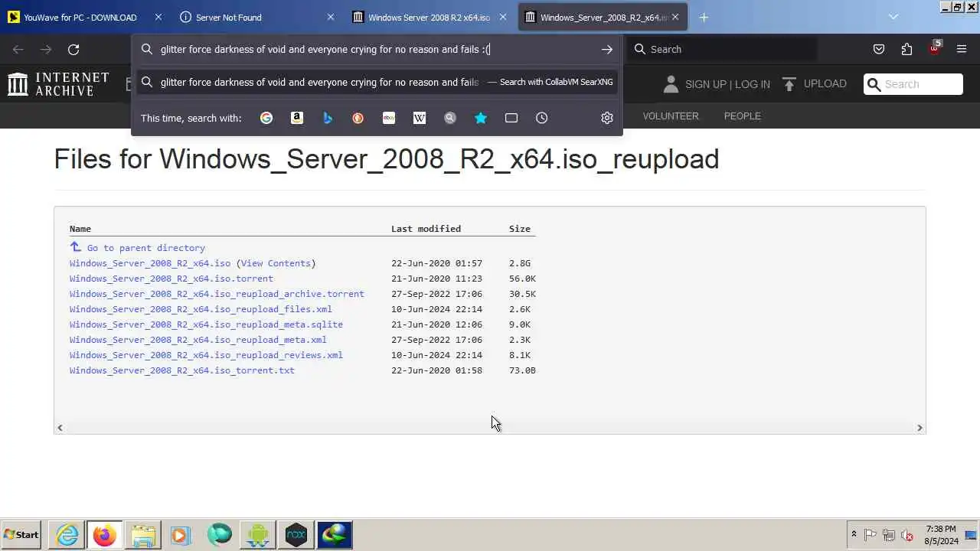980x551 pixels.
Task: Click the Go arrow in the address bar
Action: [607, 49]
